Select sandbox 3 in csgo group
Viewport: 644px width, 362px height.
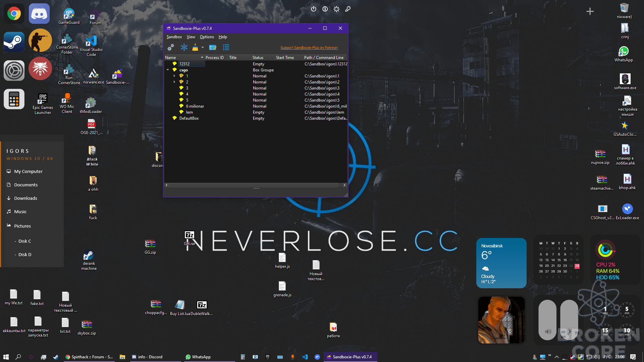point(256,88)
